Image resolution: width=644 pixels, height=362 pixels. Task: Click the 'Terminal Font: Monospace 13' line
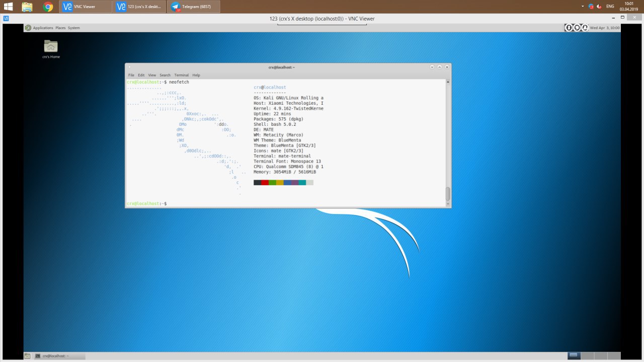(x=287, y=161)
